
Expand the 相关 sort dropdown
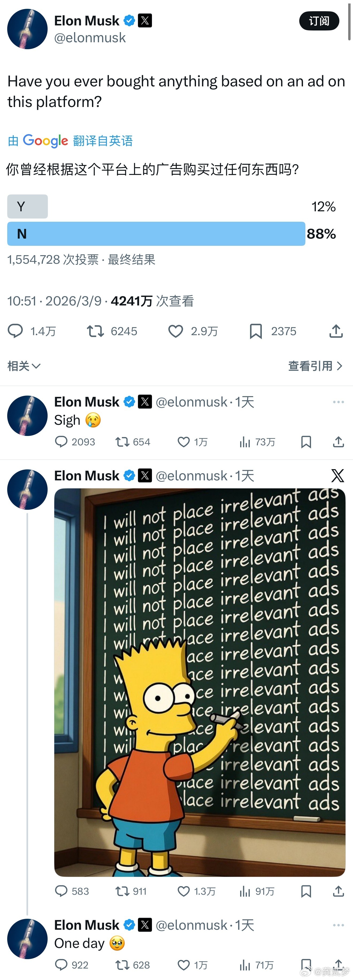point(24,366)
